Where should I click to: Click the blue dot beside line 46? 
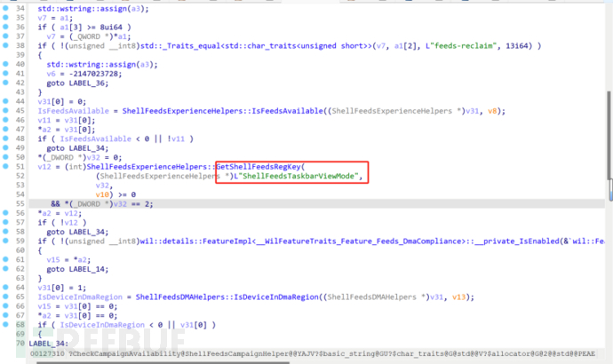(x=5, y=120)
